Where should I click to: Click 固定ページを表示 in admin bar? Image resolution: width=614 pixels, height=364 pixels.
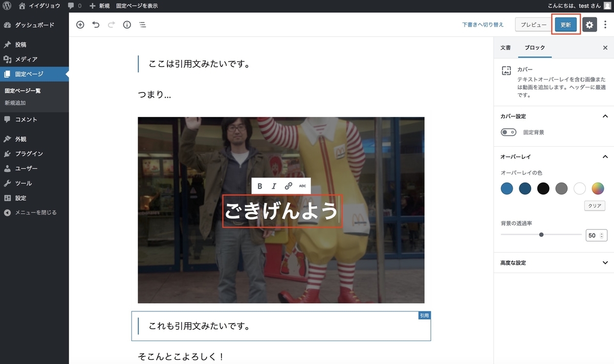(x=137, y=6)
